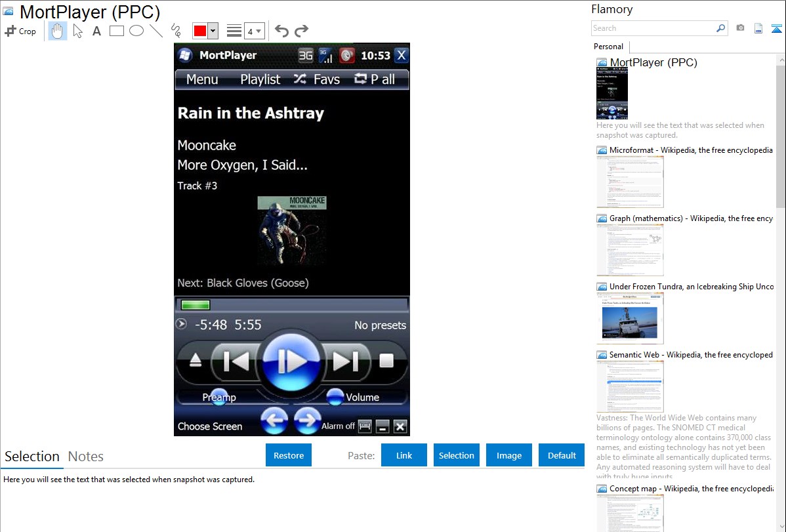Go to the next screen with right arrow
786x532 pixels.
tap(307, 420)
